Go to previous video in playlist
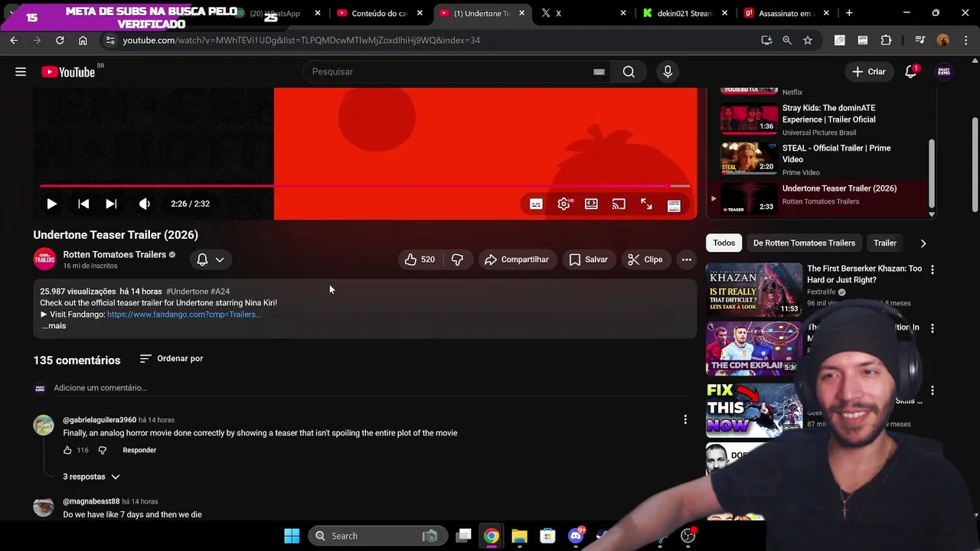The image size is (980, 551). point(83,204)
